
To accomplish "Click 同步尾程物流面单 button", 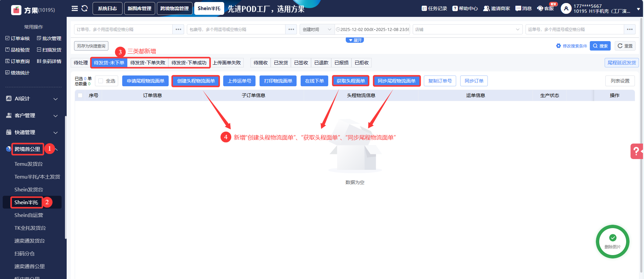I will (397, 81).
